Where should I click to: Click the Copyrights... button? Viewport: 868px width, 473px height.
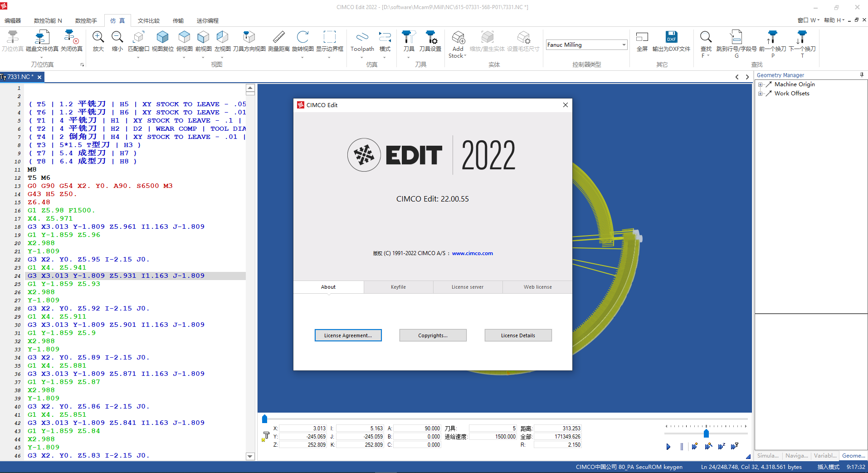click(x=433, y=335)
